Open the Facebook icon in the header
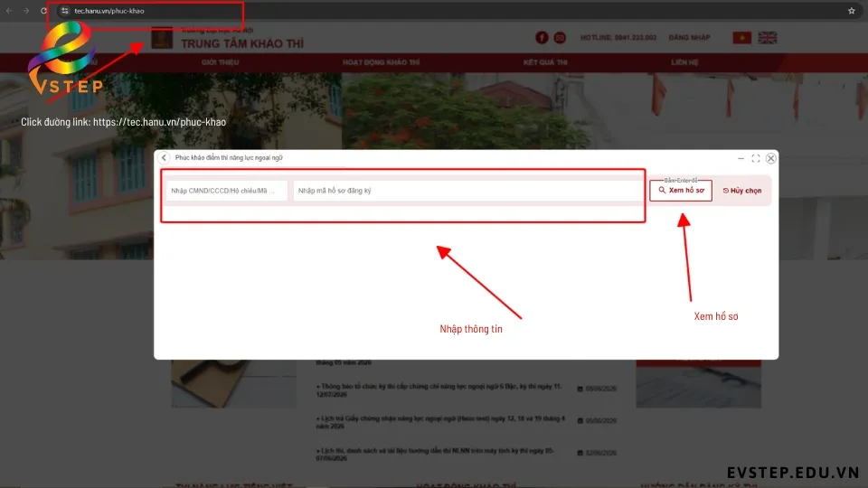This screenshot has width=868, height=488. [542, 37]
